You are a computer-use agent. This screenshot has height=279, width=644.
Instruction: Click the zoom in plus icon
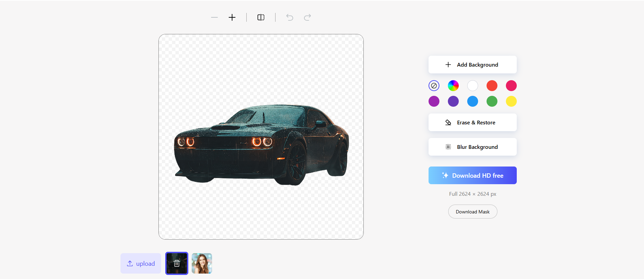(232, 17)
